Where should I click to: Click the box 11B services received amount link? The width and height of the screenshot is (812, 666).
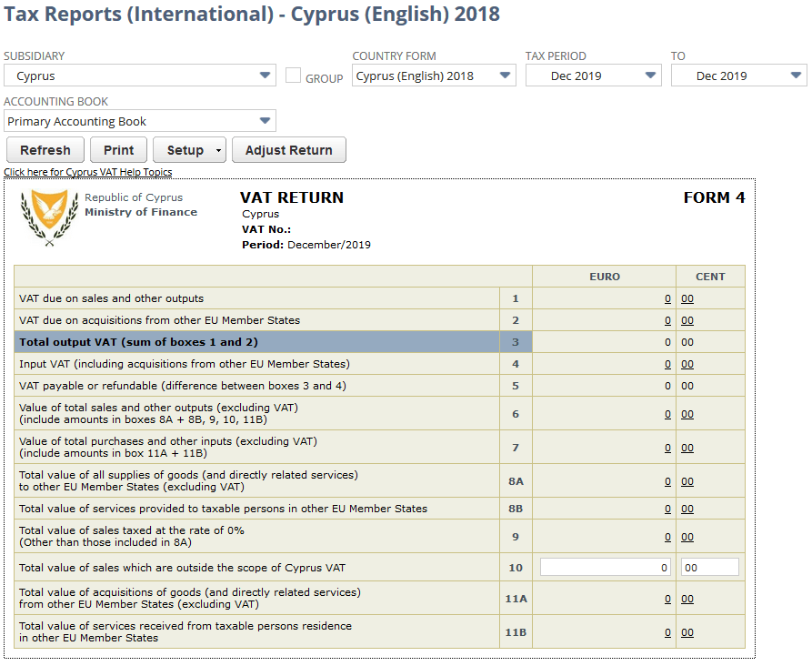tap(666, 631)
